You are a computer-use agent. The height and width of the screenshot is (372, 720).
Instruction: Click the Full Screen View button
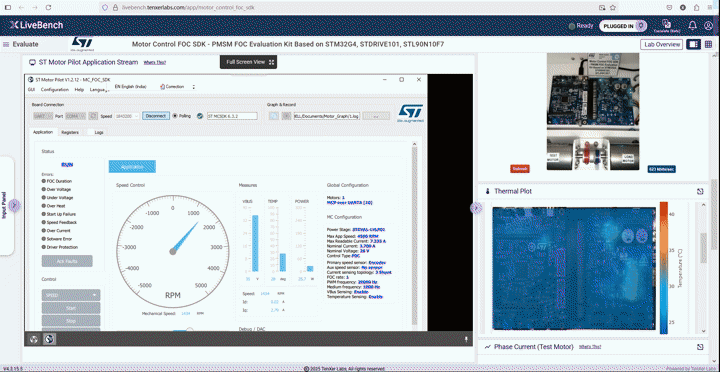(x=248, y=62)
